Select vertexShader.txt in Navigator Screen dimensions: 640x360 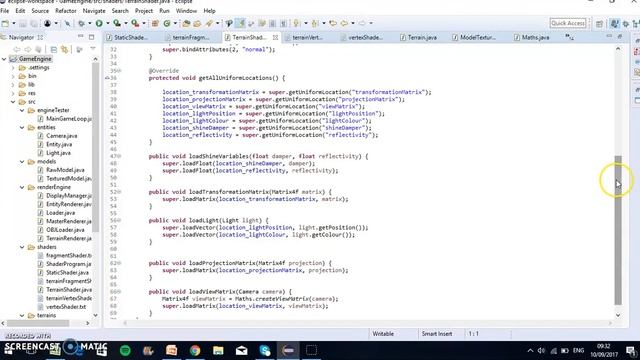pyautogui.click(x=65, y=307)
